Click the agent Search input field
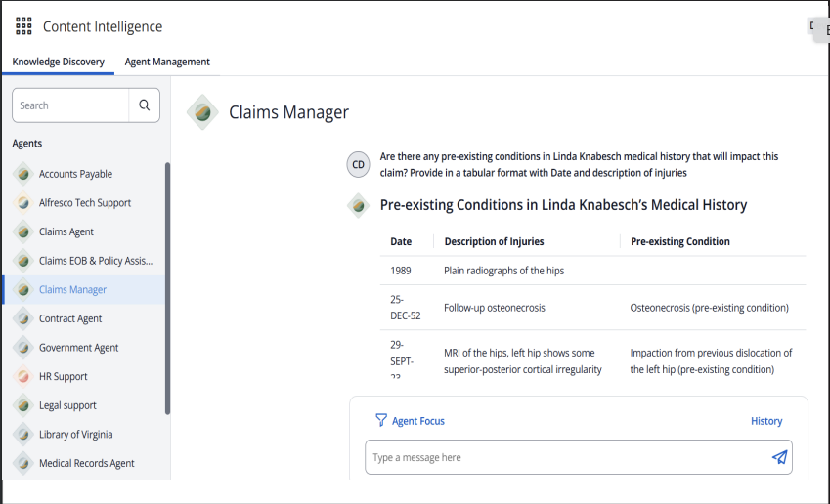 click(x=70, y=105)
